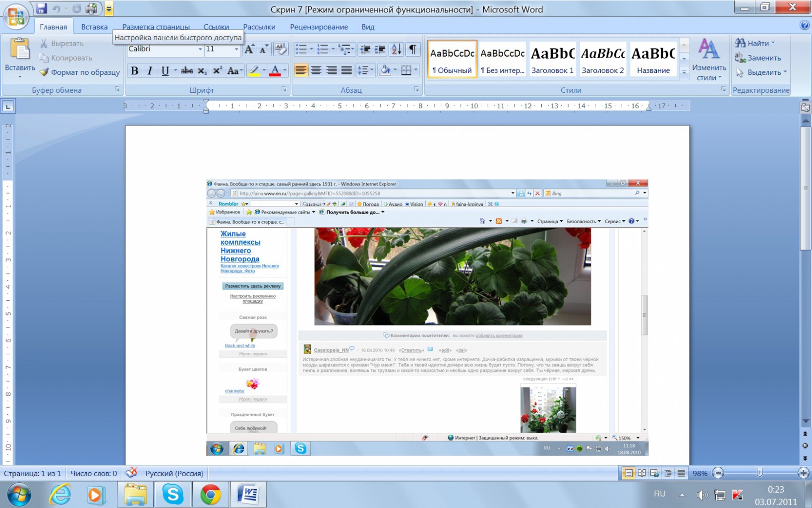Click Replace (Заменить)
Screen dimensions: 812x508
[758, 58]
